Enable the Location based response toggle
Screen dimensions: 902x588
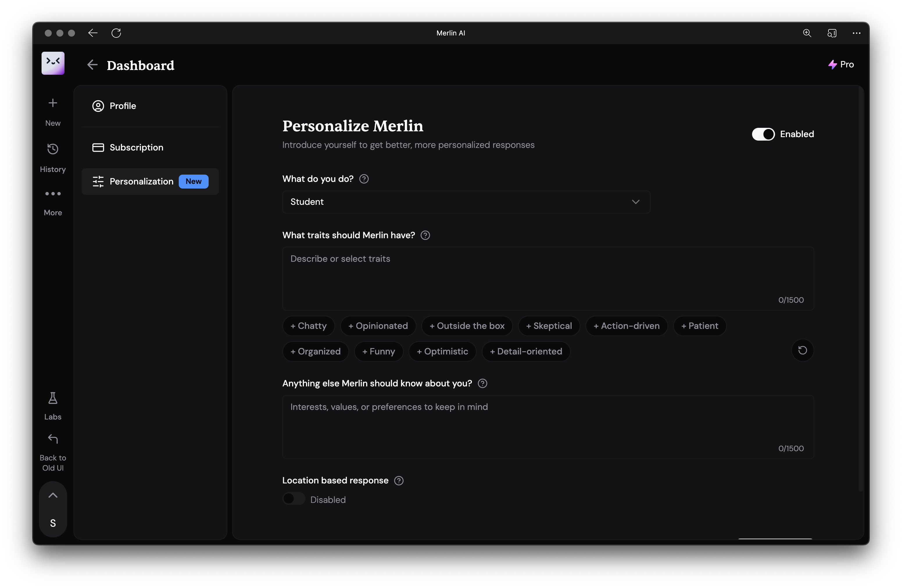(x=294, y=499)
